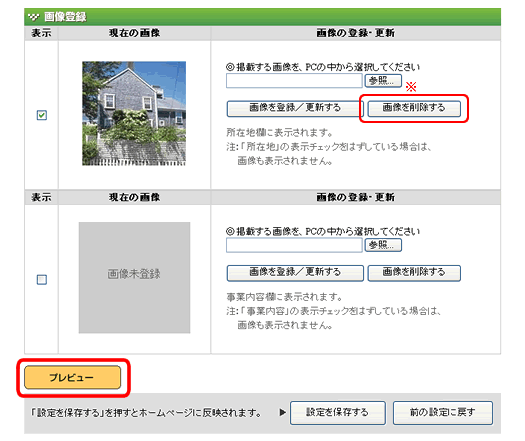Open the プレビュー preview button
This screenshot has height=441, width=525.
(72, 377)
